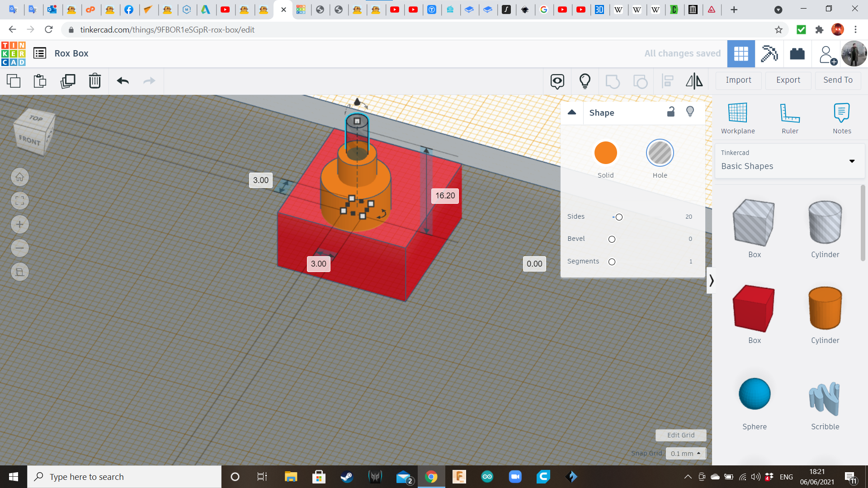Set shape to Solid orange
The image size is (868, 488).
[x=605, y=153]
